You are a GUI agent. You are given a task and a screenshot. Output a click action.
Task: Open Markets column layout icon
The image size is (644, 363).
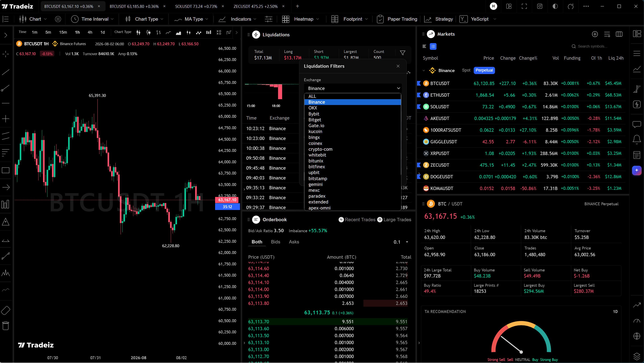(x=619, y=34)
